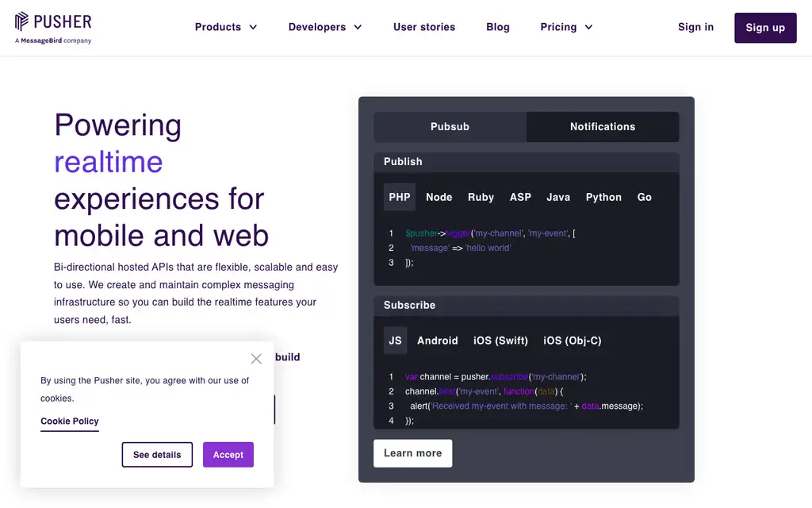The image size is (812, 508).
Task: Click the 'Publish' section header
Action: coord(527,162)
